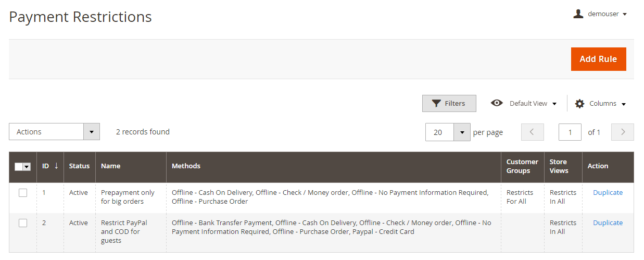Toggle the select-all checkbox in header
The width and height of the screenshot is (644, 260).
(x=19, y=166)
